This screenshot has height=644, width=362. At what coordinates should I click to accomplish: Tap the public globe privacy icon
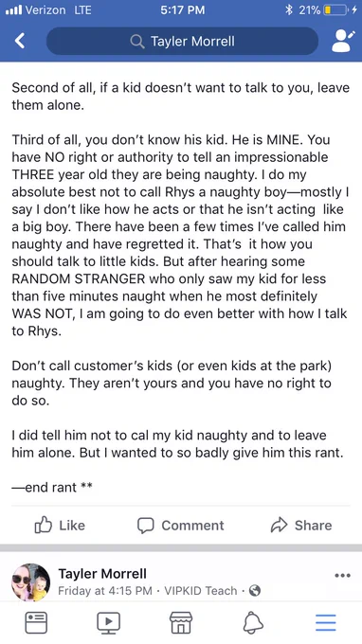[255, 591]
